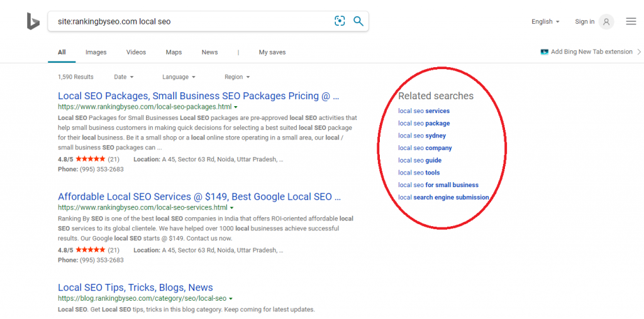
Task: Click the magnifier search icon
Action: point(358,21)
